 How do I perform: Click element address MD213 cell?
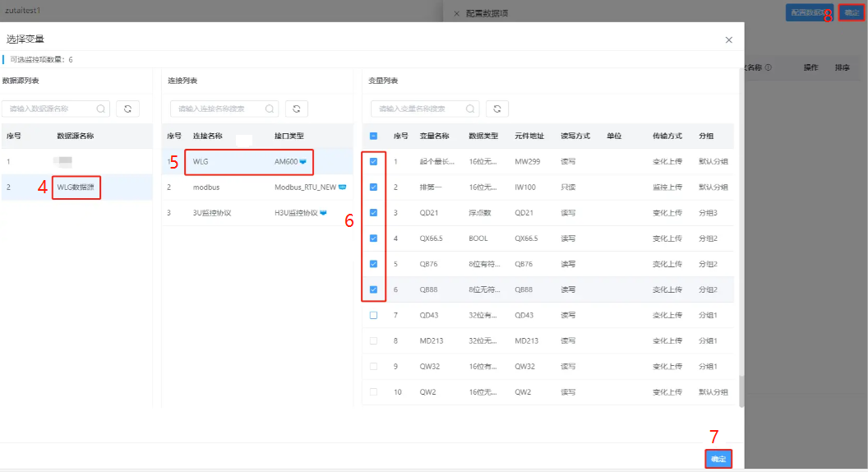[526, 340]
